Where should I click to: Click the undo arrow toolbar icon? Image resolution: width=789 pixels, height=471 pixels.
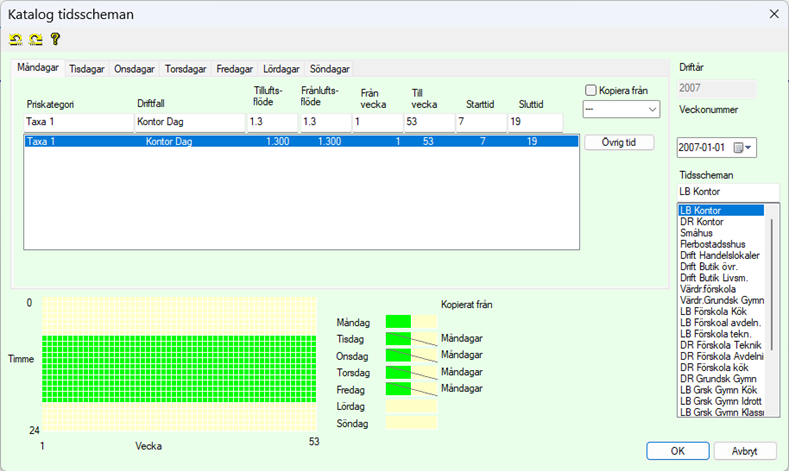[x=16, y=39]
